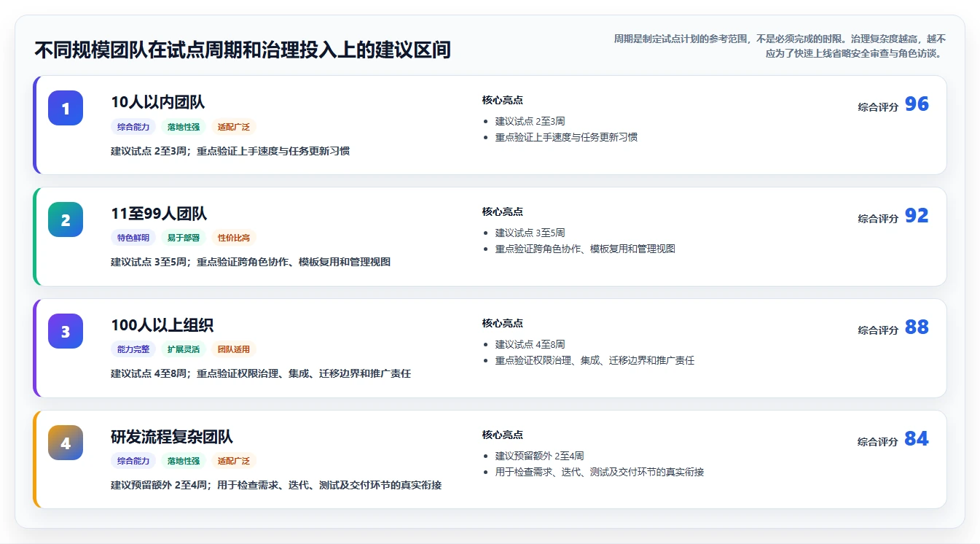This screenshot has width=980, height=544.
Task: Click bullet item 重点验证上手速度与任务更新习惯
Action: point(566,137)
